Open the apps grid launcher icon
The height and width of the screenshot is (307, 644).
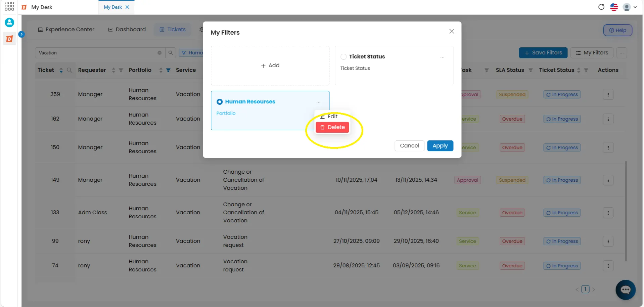tap(9, 6)
